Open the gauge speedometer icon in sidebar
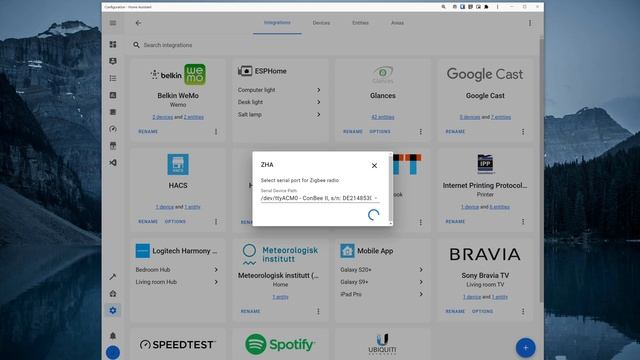Image resolution: width=640 pixels, height=360 pixels. point(113,129)
